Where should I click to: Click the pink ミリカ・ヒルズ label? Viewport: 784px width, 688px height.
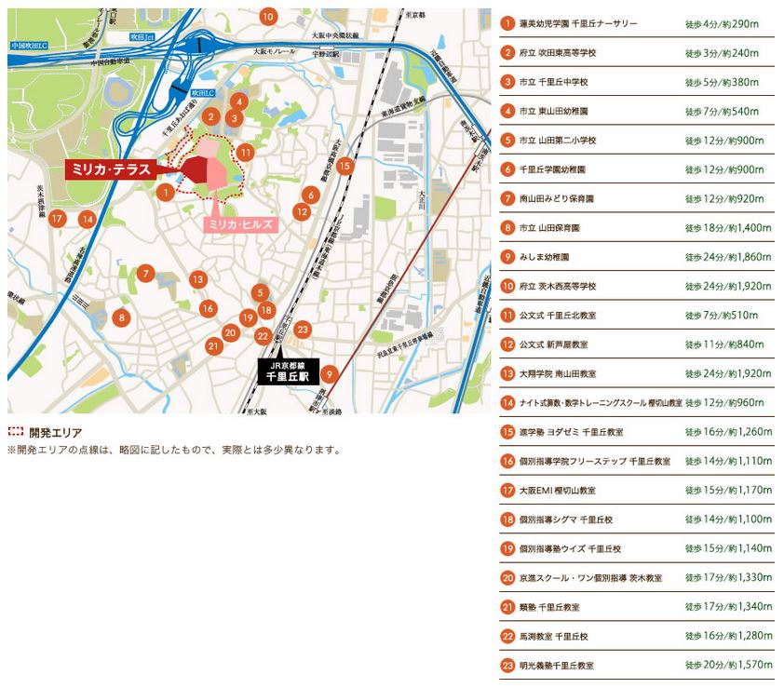tap(239, 224)
